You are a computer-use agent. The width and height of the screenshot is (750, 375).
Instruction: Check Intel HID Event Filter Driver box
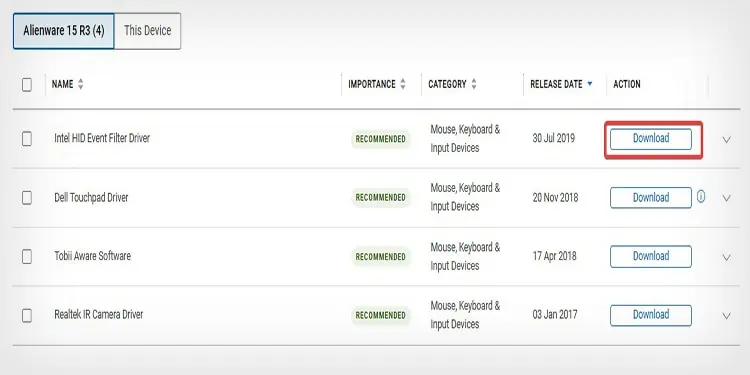(x=27, y=139)
